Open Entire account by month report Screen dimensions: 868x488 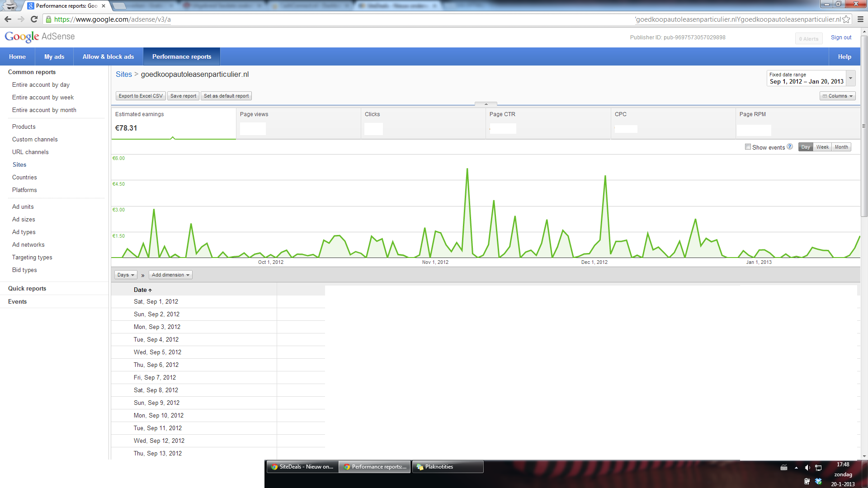(x=44, y=110)
